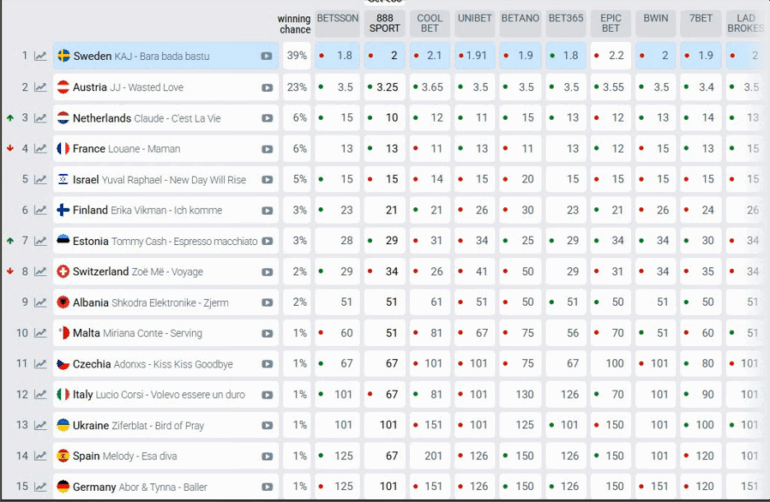Click Switzerland's Unibet odds 41

[x=474, y=271]
